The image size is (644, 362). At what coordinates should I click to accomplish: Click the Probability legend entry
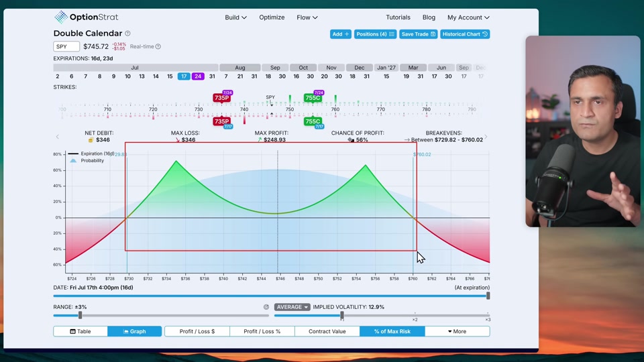[x=87, y=160]
